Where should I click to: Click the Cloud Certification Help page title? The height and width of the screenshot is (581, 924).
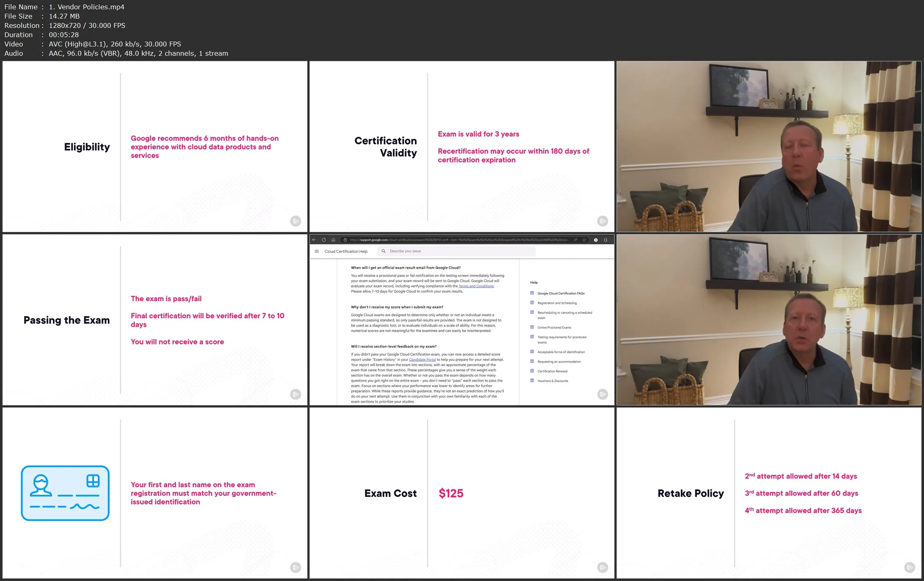tap(346, 252)
